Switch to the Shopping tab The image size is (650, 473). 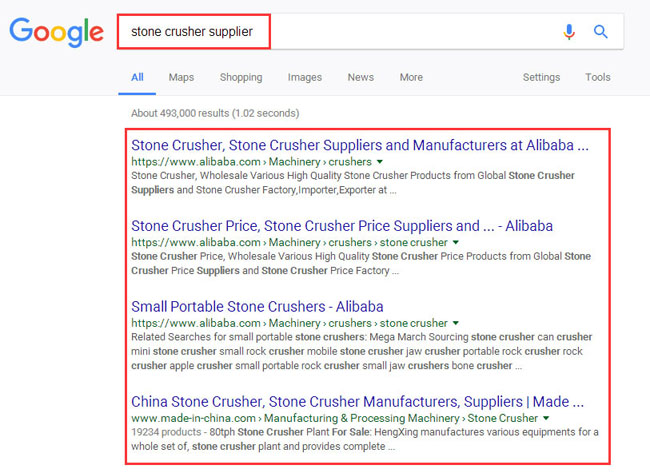point(241,77)
